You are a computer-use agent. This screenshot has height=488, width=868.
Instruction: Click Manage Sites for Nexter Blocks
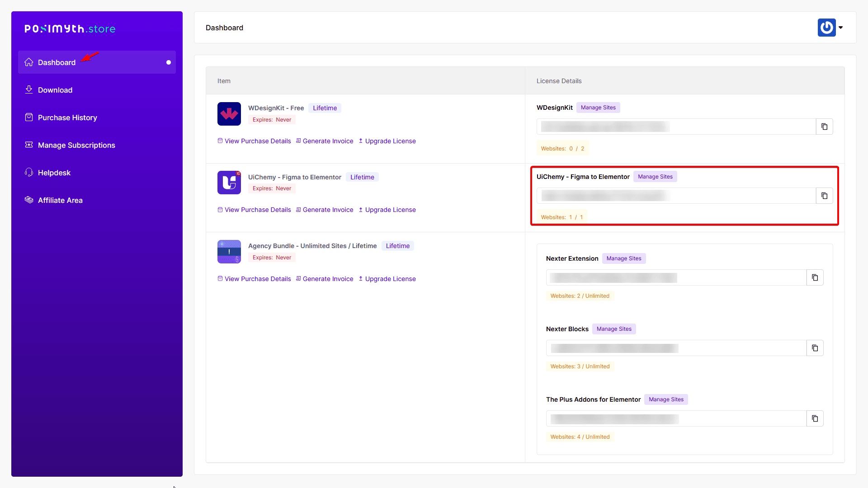click(614, 329)
